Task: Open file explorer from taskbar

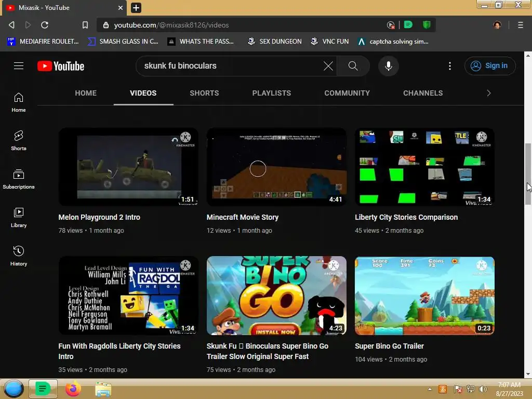Action: tap(103, 389)
